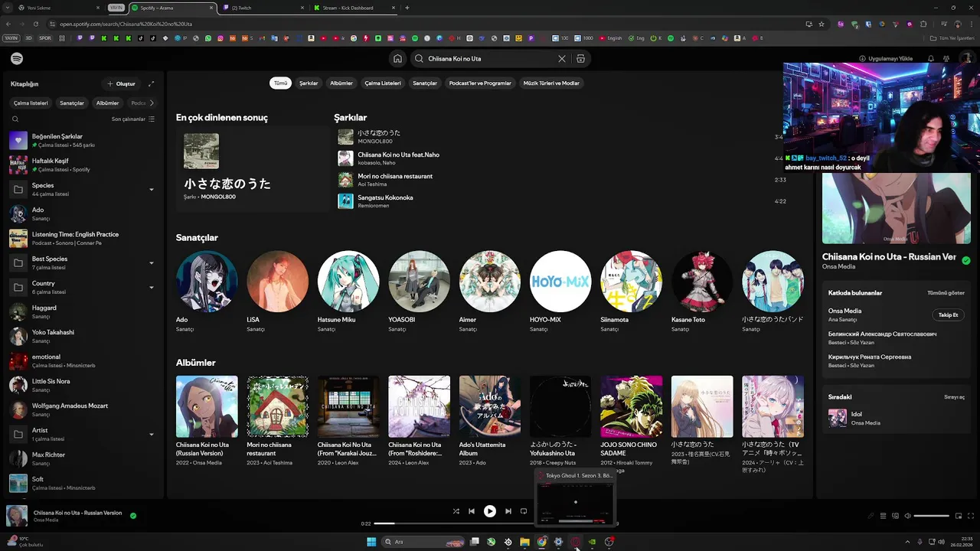Image resolution: width=980 pixels, height=551 pixels.
Task: Click Sırayı aç queue link
Action: 954,397
